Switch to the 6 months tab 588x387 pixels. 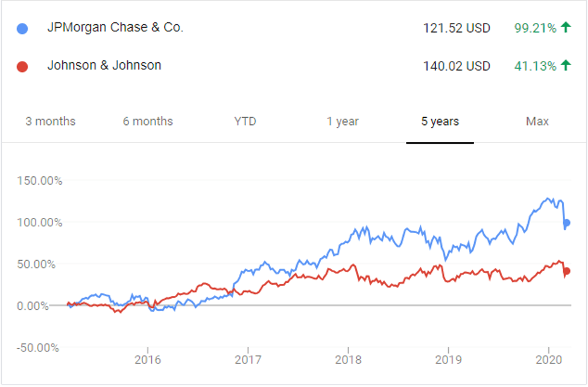click(x=148, y=121)
